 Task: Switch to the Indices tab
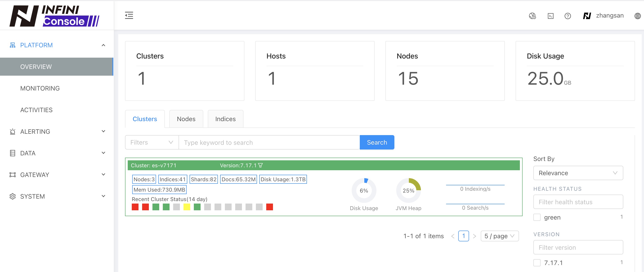tap(226, 118)
